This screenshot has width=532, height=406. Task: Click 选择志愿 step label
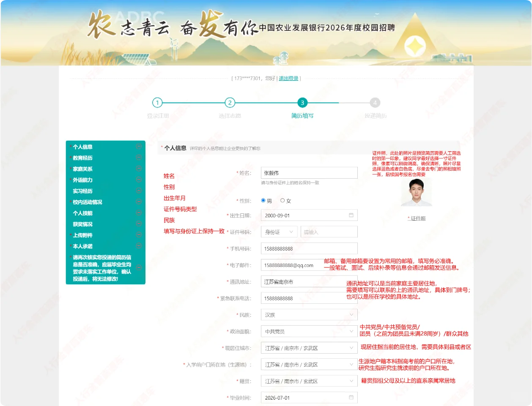[230, 116]
